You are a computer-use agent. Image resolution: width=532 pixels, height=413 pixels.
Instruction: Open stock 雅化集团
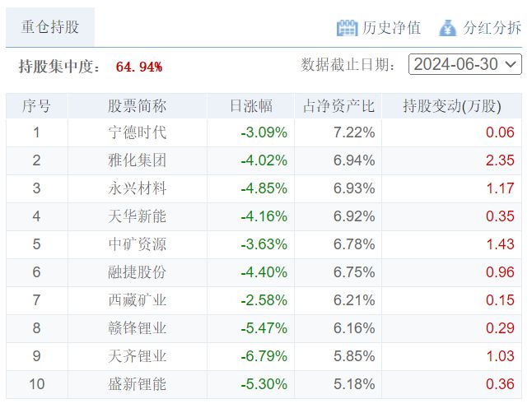tap(137, 160)
